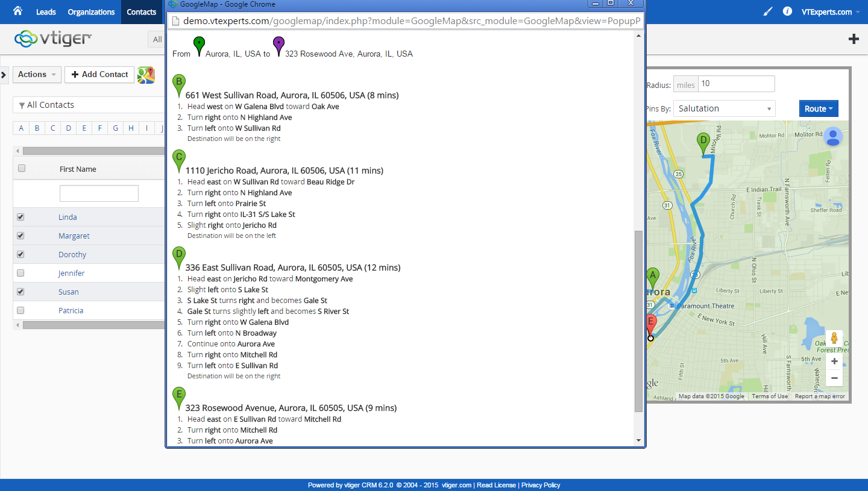Open contact Margaret
The height and width of the screenshot is (491, 868).
[x=74, y=236]
